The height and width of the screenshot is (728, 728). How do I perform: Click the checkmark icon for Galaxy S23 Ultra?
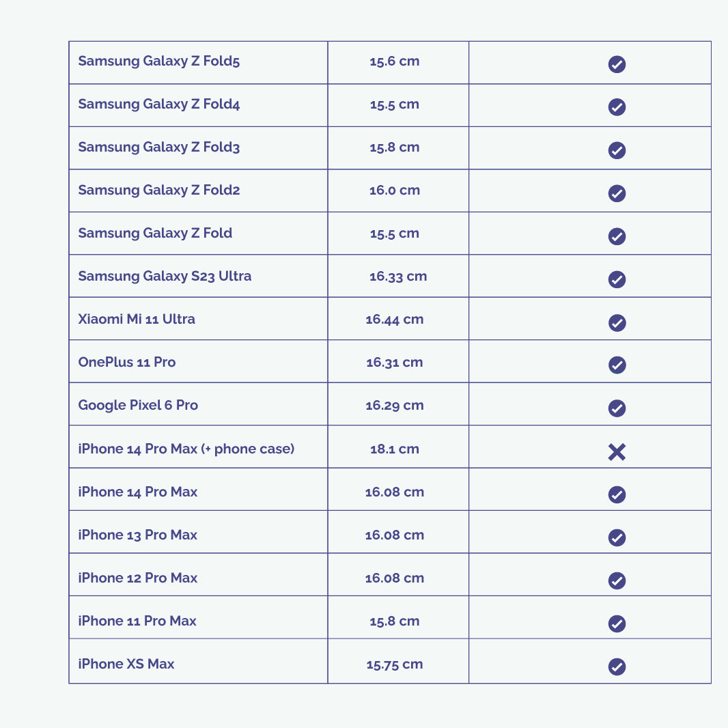pyautogui.click(x=617, y=279)
